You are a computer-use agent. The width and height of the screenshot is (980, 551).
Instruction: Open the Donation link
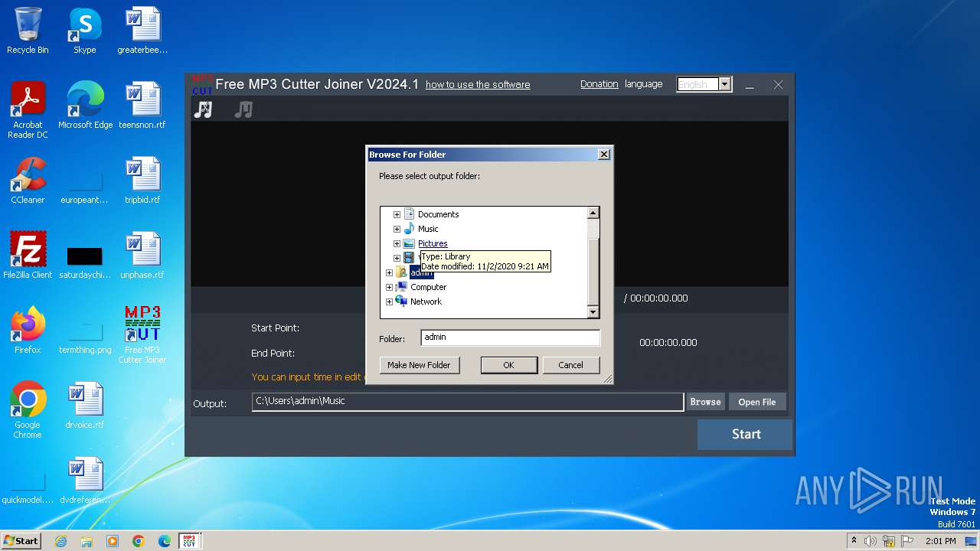click(x=599, y=84)
